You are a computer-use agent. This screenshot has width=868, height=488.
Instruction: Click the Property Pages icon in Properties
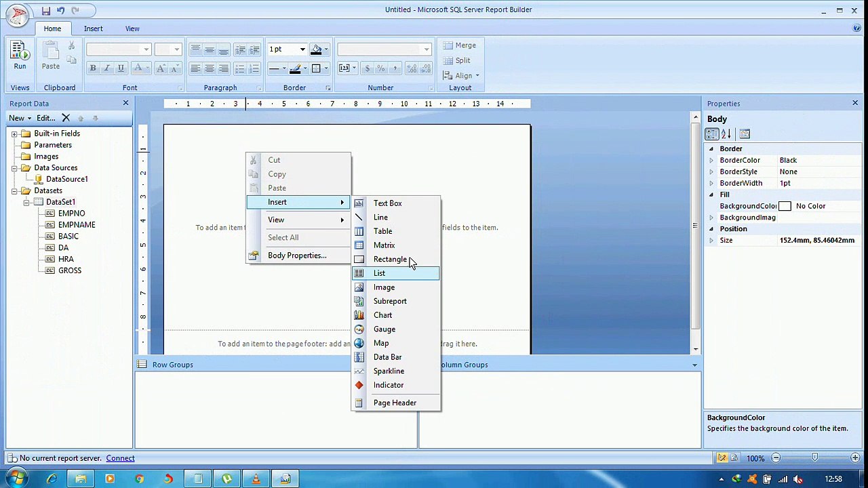pos(745,134)
